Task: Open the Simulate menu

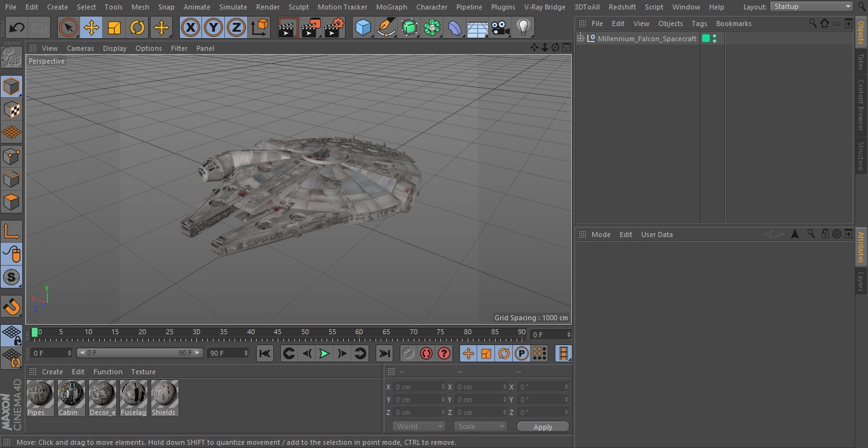Action: 233,7
